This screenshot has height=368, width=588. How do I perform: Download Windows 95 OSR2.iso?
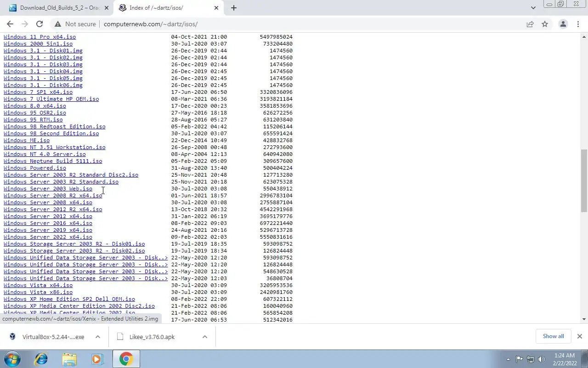[35, 113]
